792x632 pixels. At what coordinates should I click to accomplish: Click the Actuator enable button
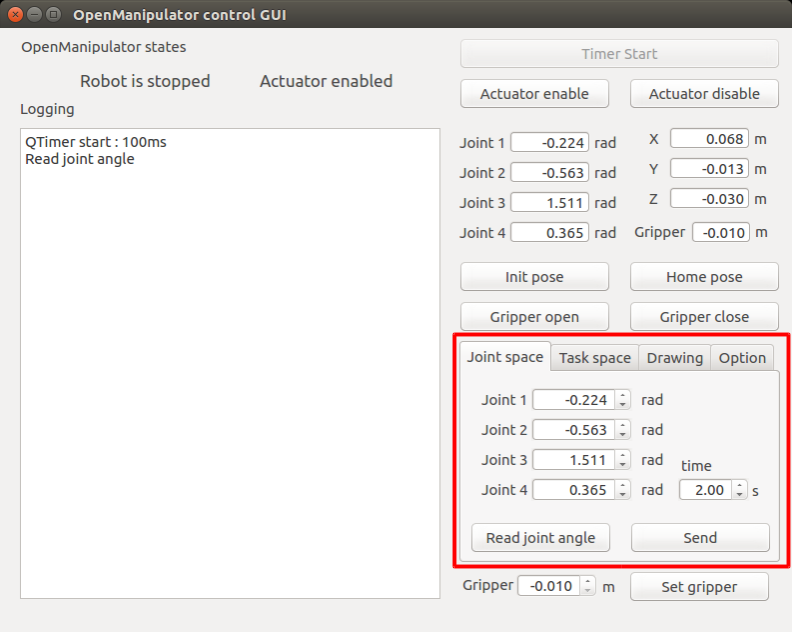(x=534, y=94)
